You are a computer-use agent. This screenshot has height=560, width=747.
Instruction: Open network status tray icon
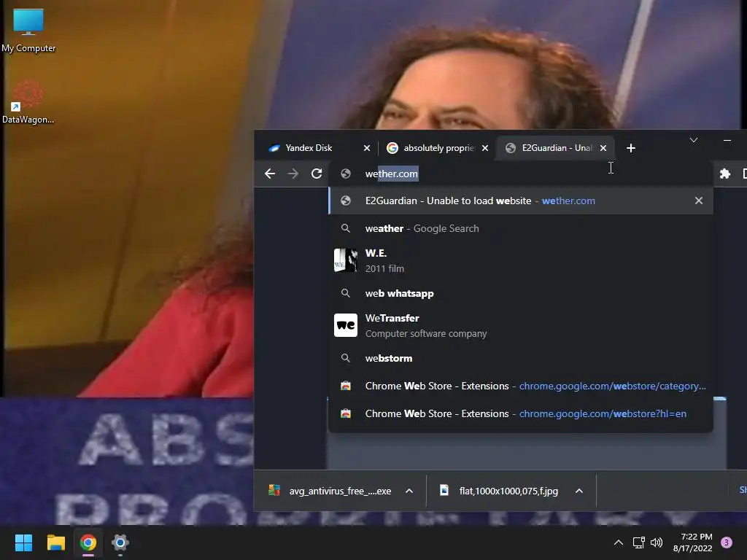(638, 542)
